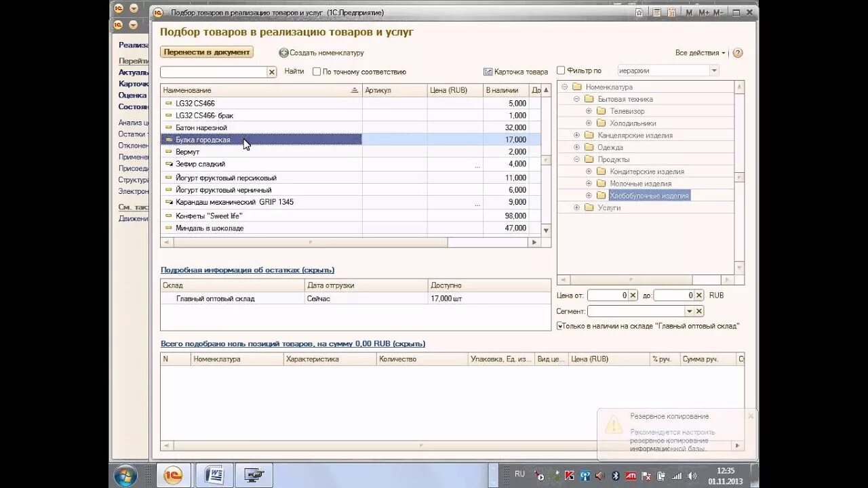Open the monitor app in taskbar
Image resolution: width=868 pixels, height=488 pixels.
(x=254, y=475)
